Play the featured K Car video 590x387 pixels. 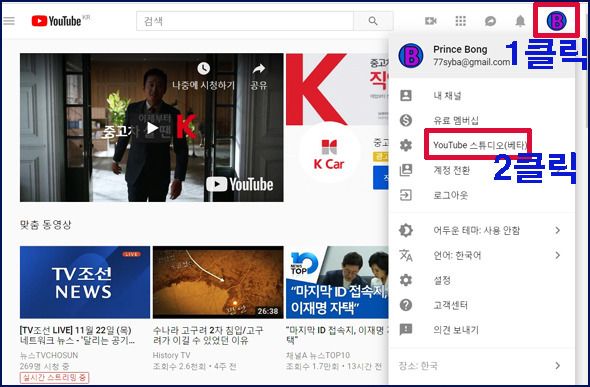pos(152,128)
